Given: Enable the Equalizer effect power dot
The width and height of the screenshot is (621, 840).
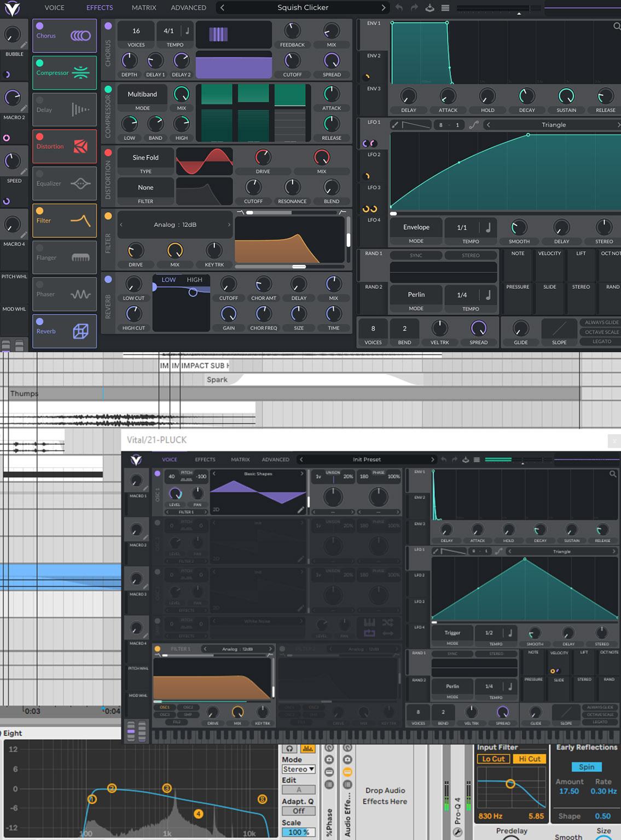Looking at the screenshot, I should pyautogui.click(x=39, y=174).
